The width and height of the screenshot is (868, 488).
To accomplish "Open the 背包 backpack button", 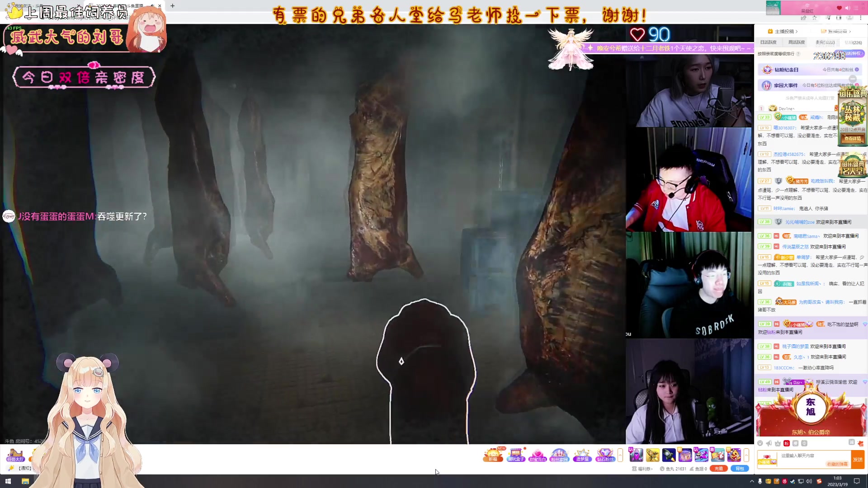I will [740, 469].
